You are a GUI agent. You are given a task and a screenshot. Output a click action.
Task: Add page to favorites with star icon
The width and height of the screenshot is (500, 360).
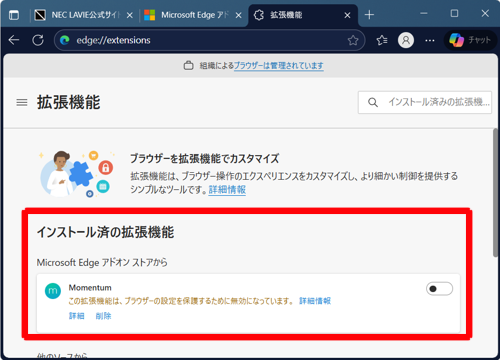click(353, 40)
